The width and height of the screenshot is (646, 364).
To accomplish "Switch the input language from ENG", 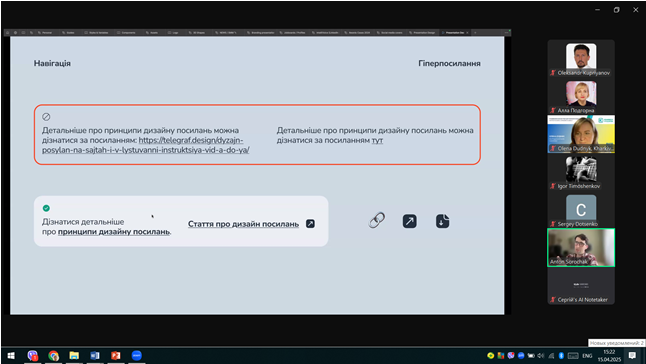I will (x=587, y=356).
